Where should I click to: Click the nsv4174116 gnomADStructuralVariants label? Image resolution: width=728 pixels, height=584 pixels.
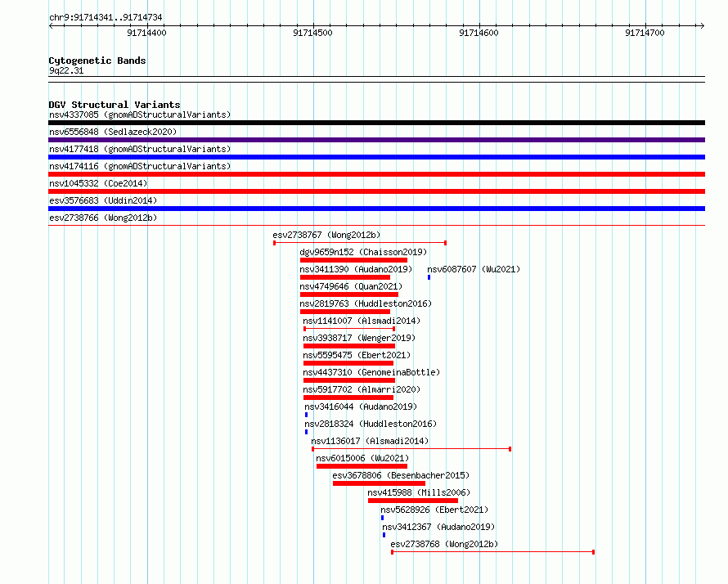tap(140, 166)
